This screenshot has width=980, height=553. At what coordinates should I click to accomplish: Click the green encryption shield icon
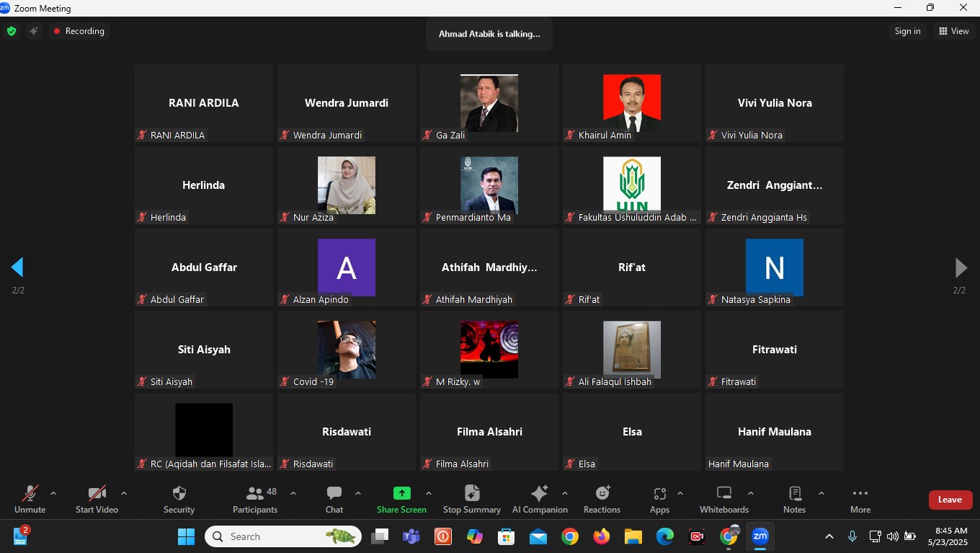pos(11,31)
